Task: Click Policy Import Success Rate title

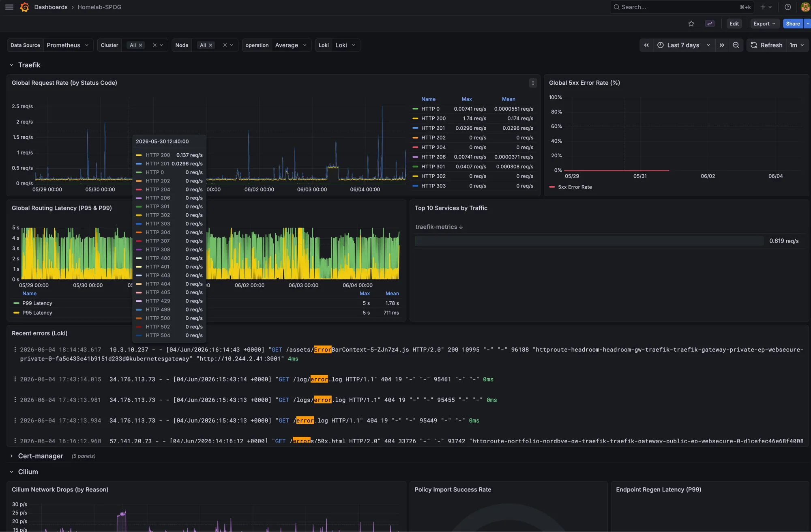Action: [453, 489]
